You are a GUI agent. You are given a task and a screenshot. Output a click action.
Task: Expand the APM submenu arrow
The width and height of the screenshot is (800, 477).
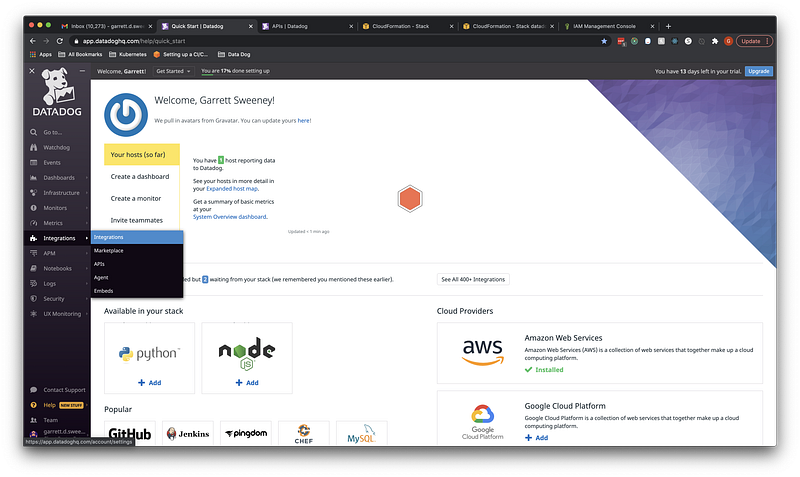click(87, 253)
